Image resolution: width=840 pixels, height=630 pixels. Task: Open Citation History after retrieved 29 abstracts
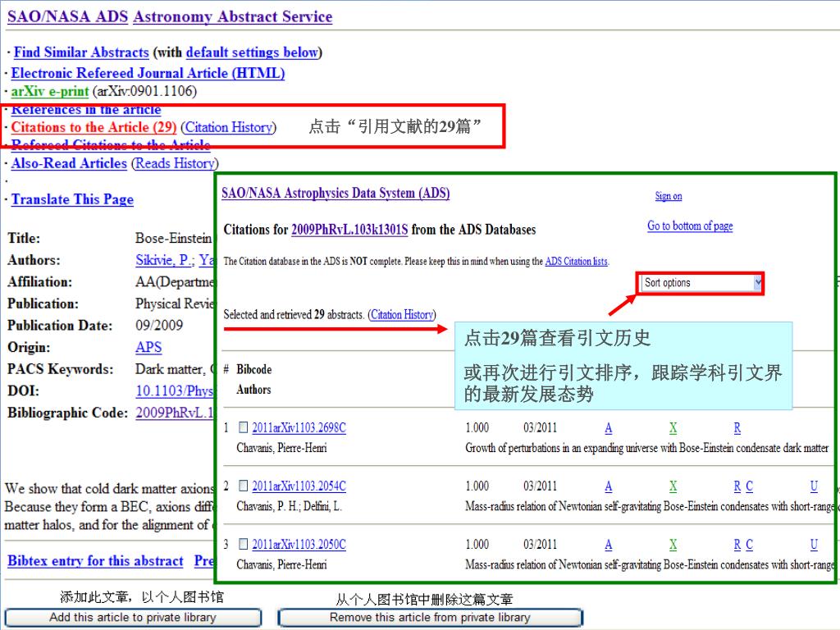coord(402,314)
